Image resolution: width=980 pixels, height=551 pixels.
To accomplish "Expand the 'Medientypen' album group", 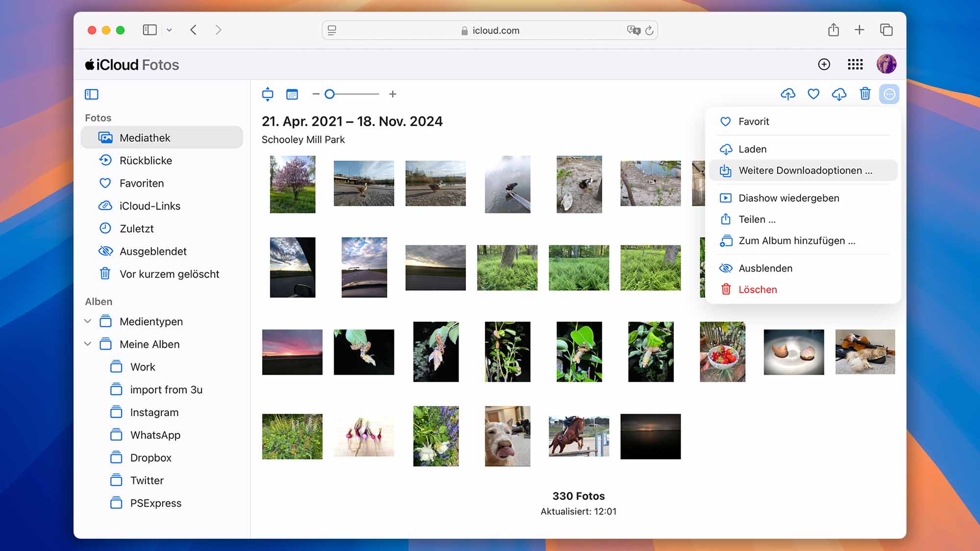I will 88,321.
